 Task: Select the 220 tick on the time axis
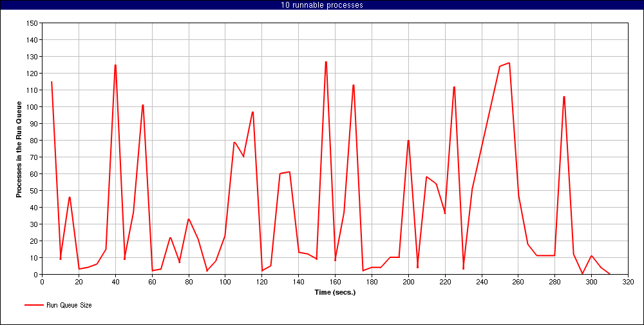click(x=445, y=282)
